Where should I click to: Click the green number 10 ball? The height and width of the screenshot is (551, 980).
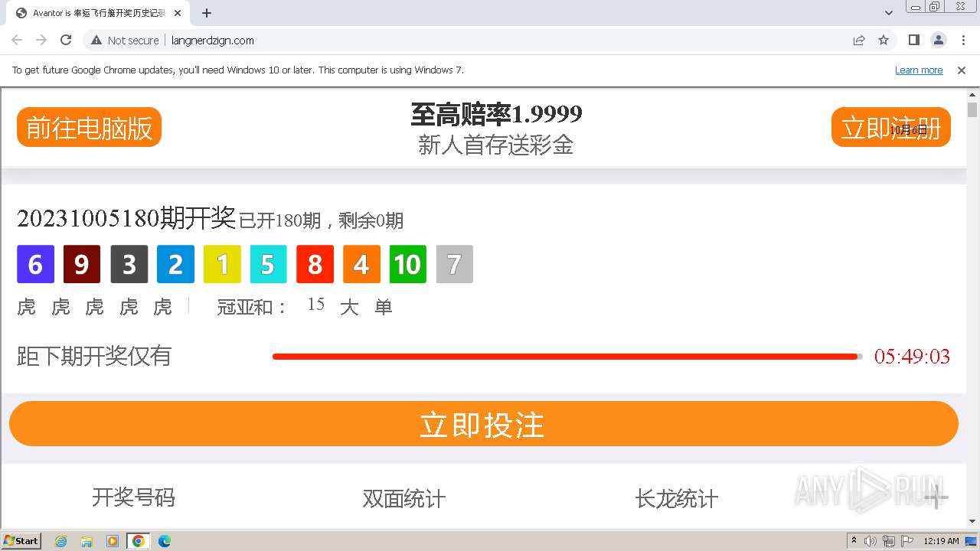coord(408,264)
